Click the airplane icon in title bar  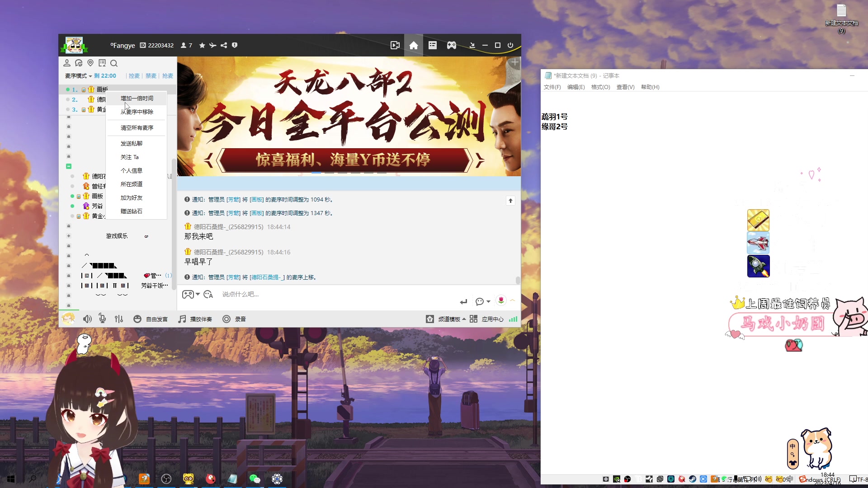tap(212, 45)
